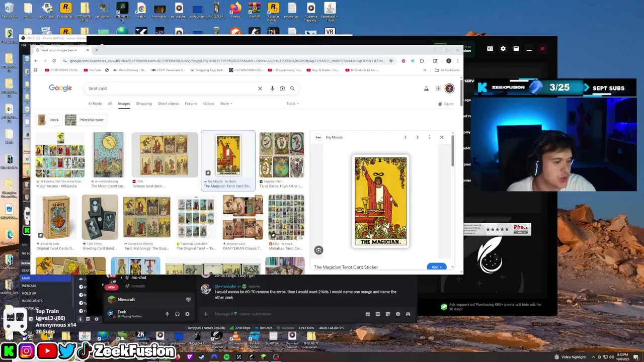
Task: Open Google Lens image search icon
Action: coord(282,88)
